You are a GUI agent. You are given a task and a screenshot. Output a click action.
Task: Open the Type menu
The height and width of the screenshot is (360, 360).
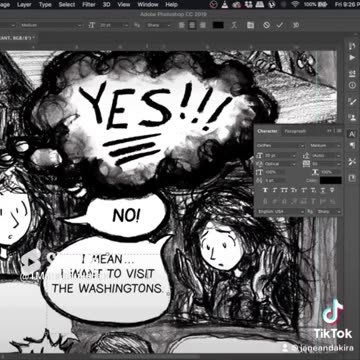[x=45, y=5]
